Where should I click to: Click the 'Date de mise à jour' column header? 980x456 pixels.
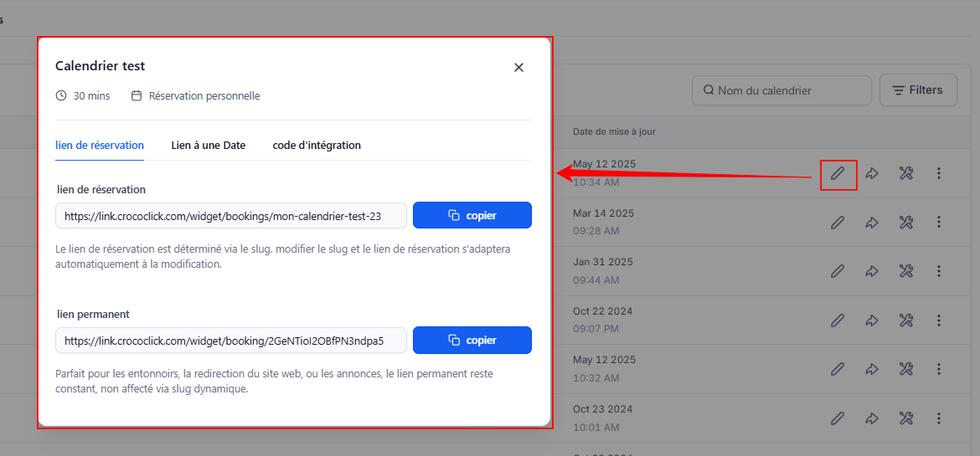[x=614, y=132]
